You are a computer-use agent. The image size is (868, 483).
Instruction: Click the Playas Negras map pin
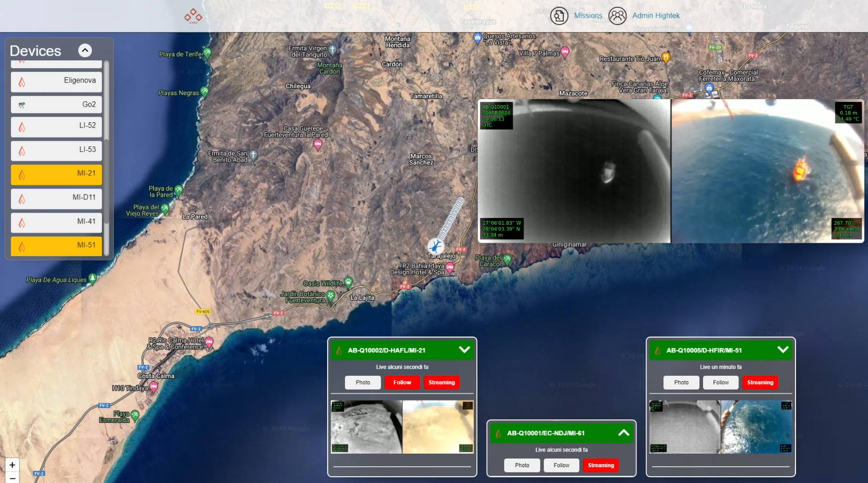[204, 92]
